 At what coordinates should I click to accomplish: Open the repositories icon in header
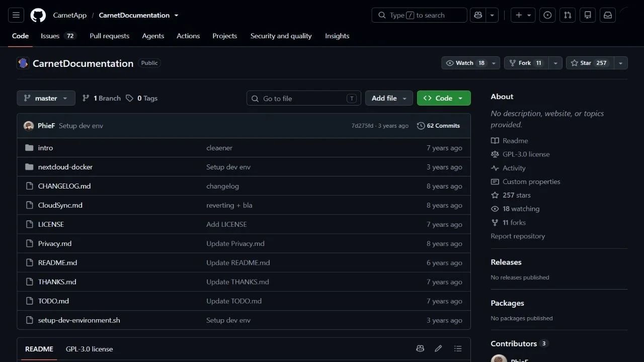(x=588, y=15)
